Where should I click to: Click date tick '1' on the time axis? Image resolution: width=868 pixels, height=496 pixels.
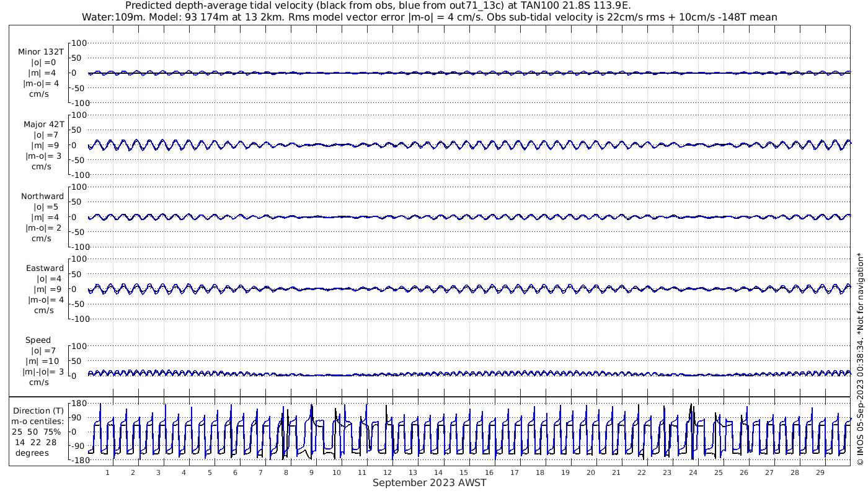107,472
